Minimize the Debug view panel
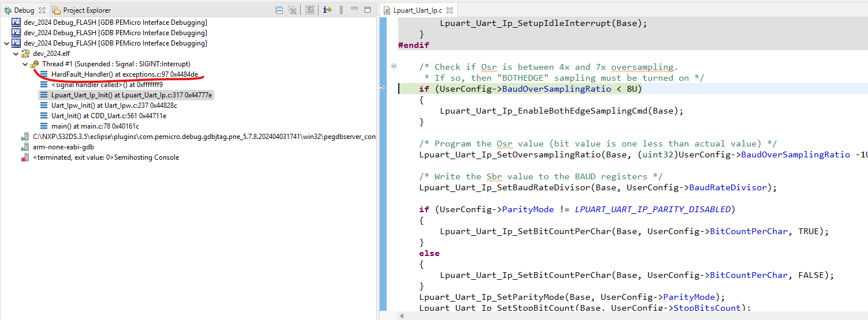The height and width of the screenshot is (320, 868). point(355,9)
